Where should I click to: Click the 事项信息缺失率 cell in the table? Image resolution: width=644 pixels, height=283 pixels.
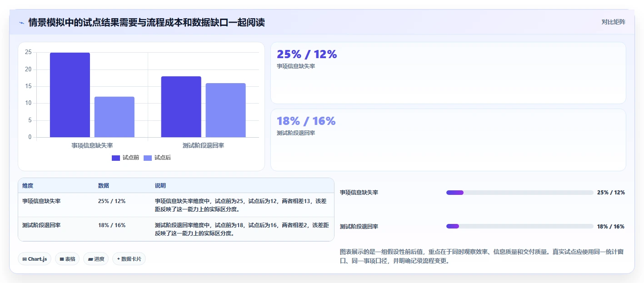click(x=41, y=201)
